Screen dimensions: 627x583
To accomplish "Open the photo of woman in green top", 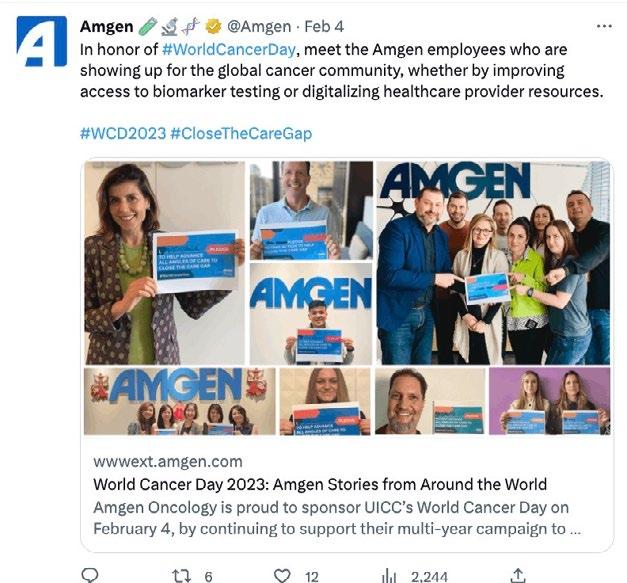I will click(x=164, y=263).
